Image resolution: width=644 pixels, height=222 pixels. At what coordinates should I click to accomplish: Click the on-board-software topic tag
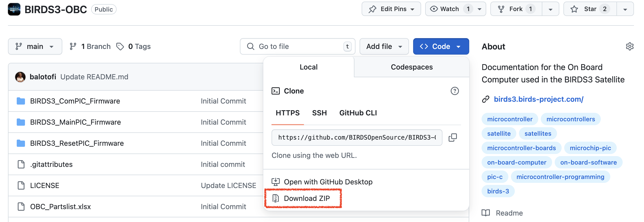coord(588,163)
